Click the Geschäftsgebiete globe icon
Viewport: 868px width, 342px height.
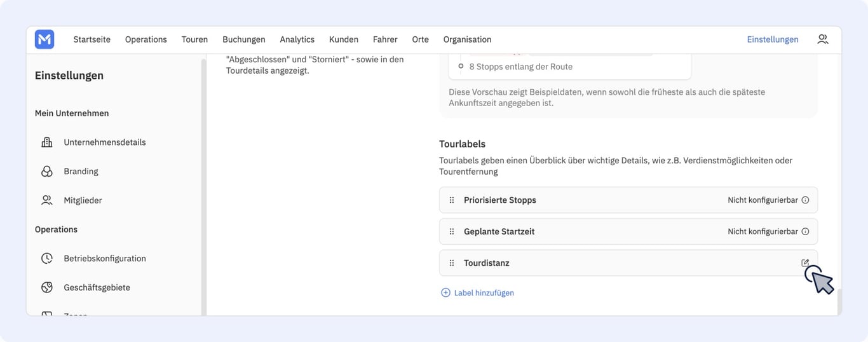pyautogui.click(x=47, y=287)
